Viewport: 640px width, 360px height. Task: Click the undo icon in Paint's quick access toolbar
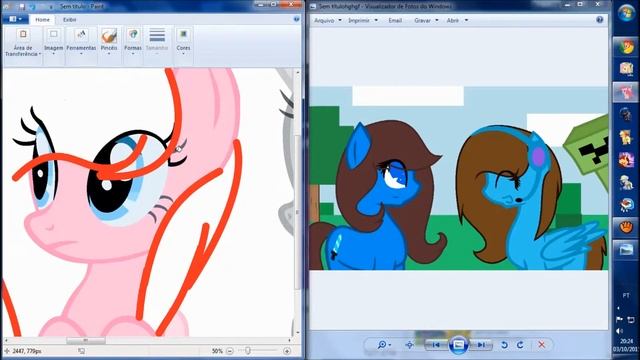point(32,7)
